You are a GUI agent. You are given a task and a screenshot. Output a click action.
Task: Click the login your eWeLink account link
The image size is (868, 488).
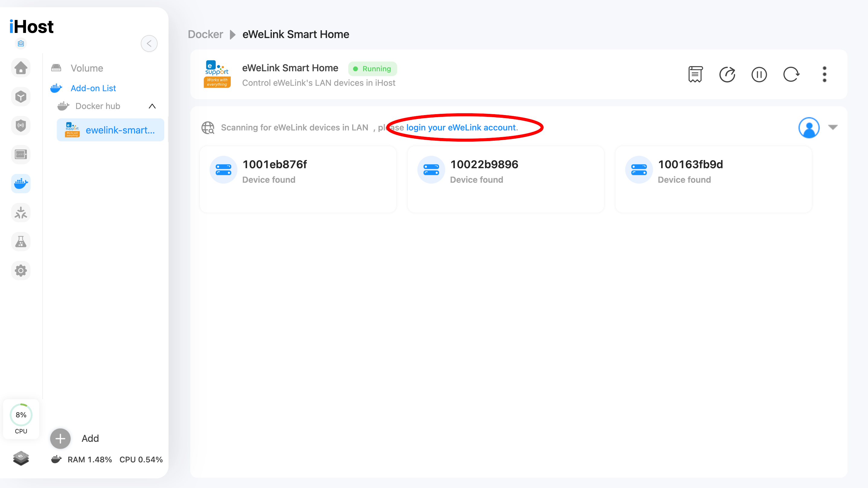click(461, 127)
